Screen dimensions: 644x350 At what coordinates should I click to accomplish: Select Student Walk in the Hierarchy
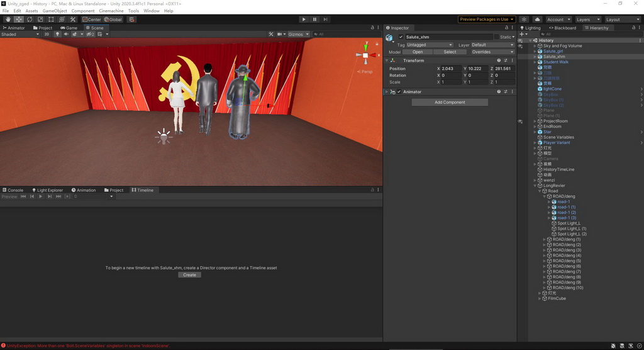pos(555,62)
